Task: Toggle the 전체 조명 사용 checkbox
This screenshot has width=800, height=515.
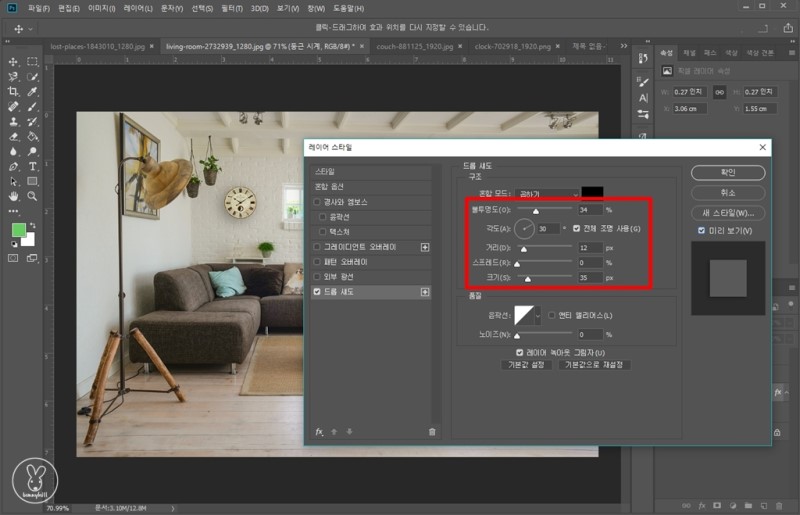Action: click(x=576, y=228)
